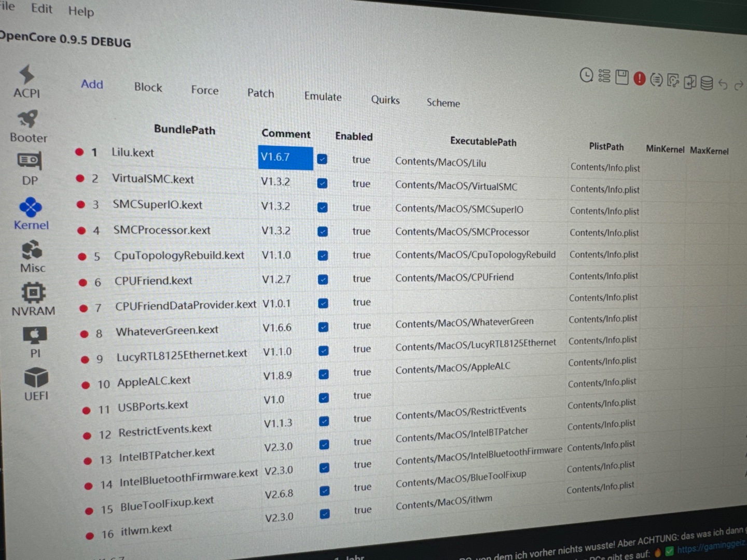Undo with the left curved arrow
This screenshot has height=560, width=747.
[723, 84]
